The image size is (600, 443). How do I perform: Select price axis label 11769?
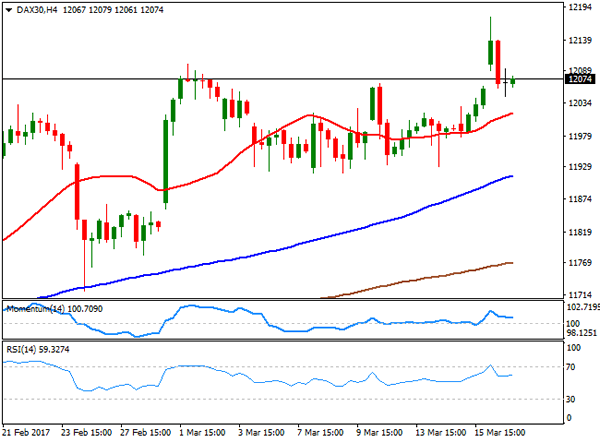point(580,263)
